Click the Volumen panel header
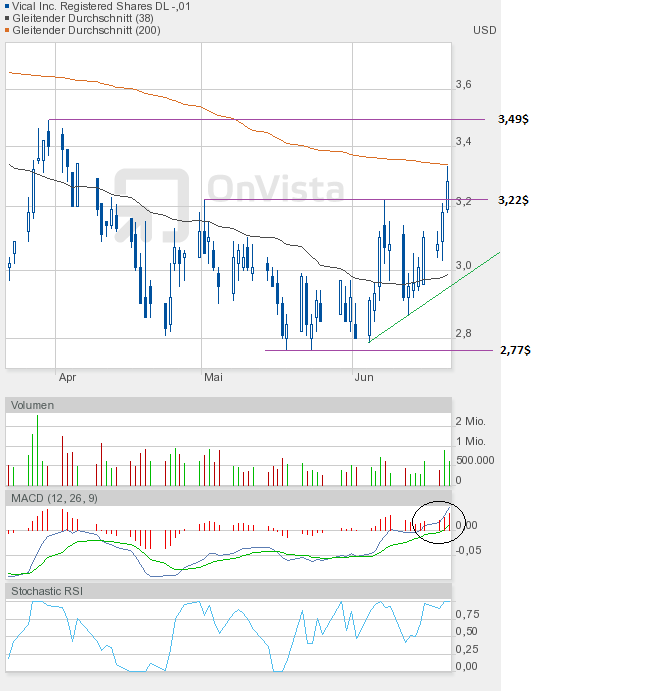662x691 pixels. pyautogui.click(x=228, y=405)
